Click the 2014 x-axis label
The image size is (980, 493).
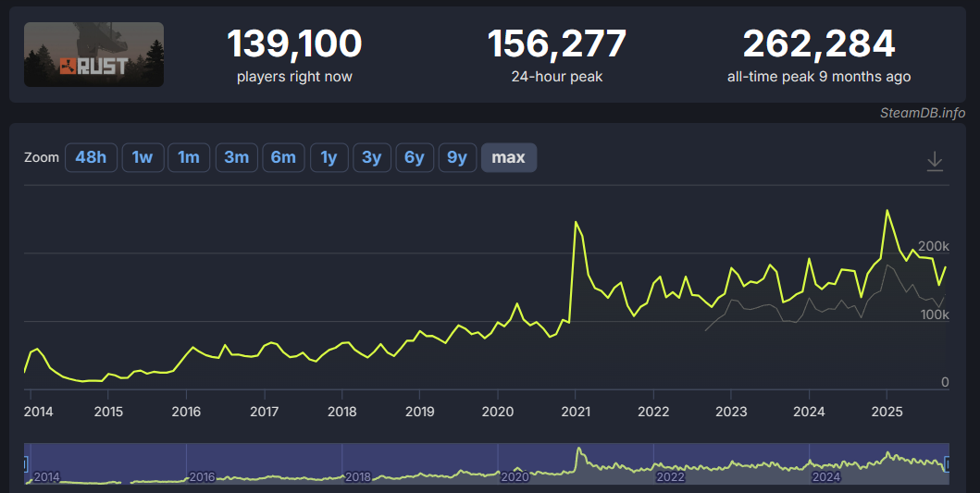pos(38,412)
